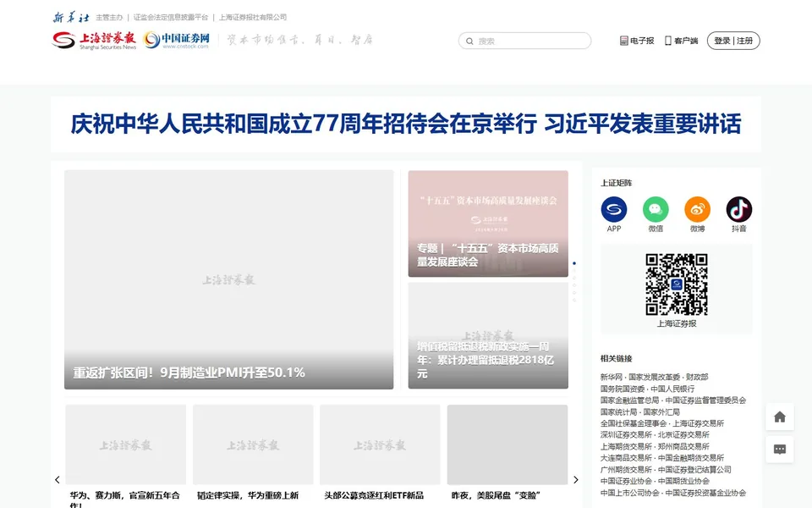Open the 中国期货业协会 link
The width and height of the screenshot is (812, 508).
point(683,481)
